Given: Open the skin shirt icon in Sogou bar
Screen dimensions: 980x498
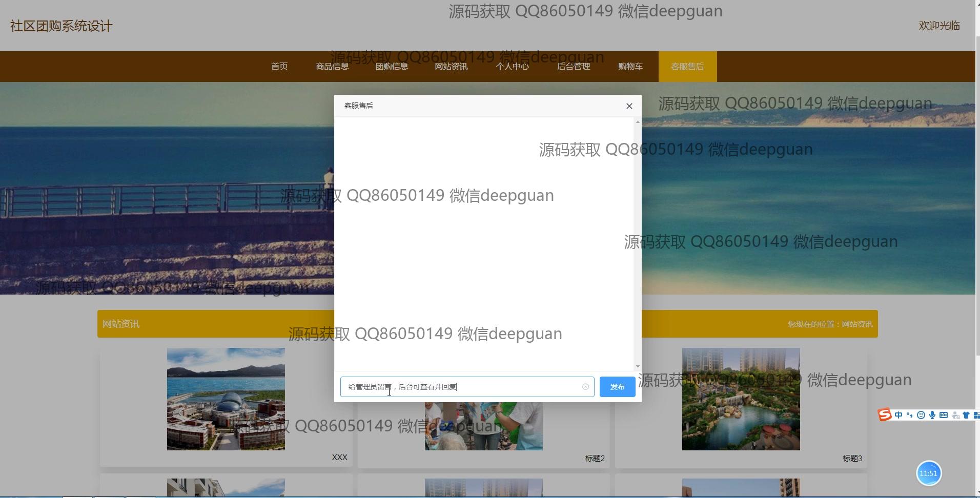Looking at the screenshot, I should coord(966,415).
